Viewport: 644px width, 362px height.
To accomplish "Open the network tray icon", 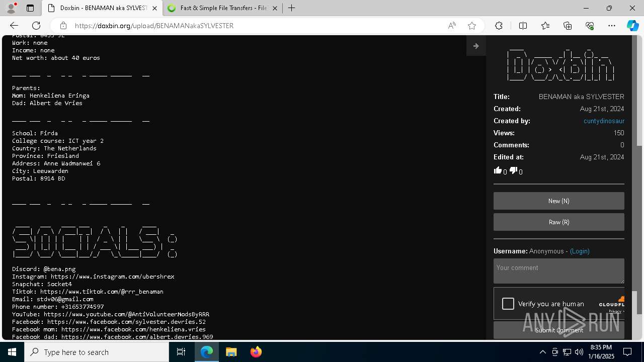I will [567, 352].
